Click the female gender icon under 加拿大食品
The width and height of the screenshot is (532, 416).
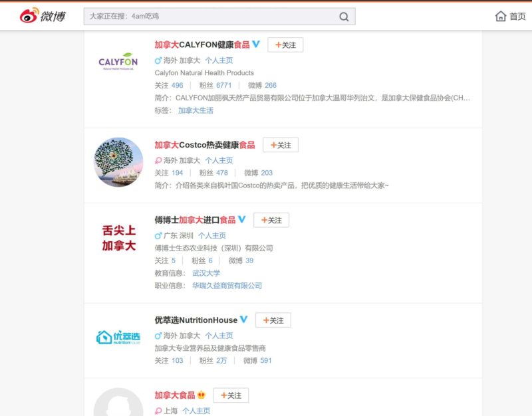click(158, 411)
